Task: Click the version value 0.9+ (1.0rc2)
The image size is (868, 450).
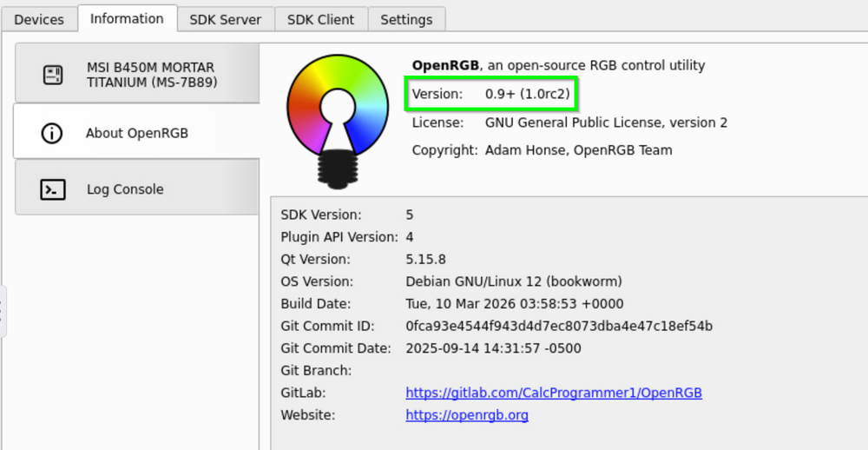Action: (x=528, y=94)
